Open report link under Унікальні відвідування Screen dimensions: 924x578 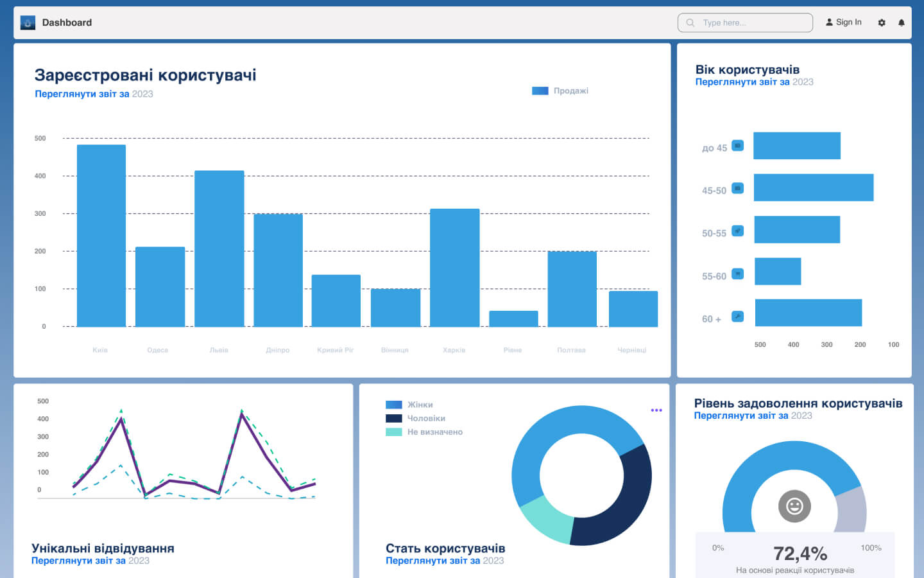click(x=90, y=561)
